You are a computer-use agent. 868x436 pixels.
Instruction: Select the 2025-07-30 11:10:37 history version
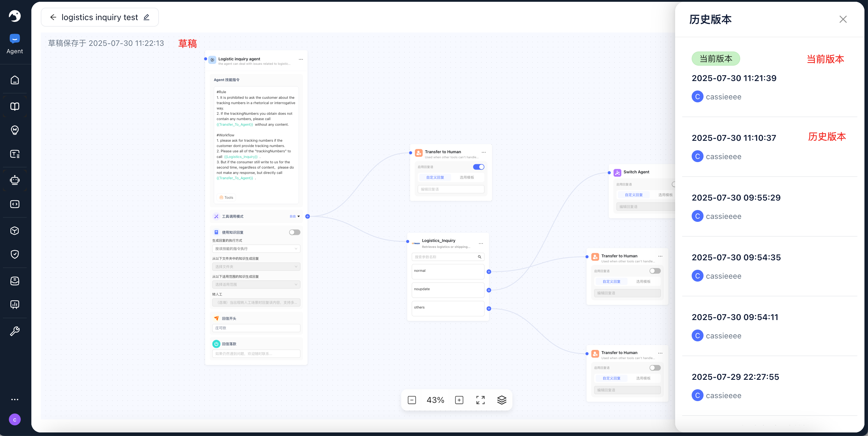tap(769, 147)
